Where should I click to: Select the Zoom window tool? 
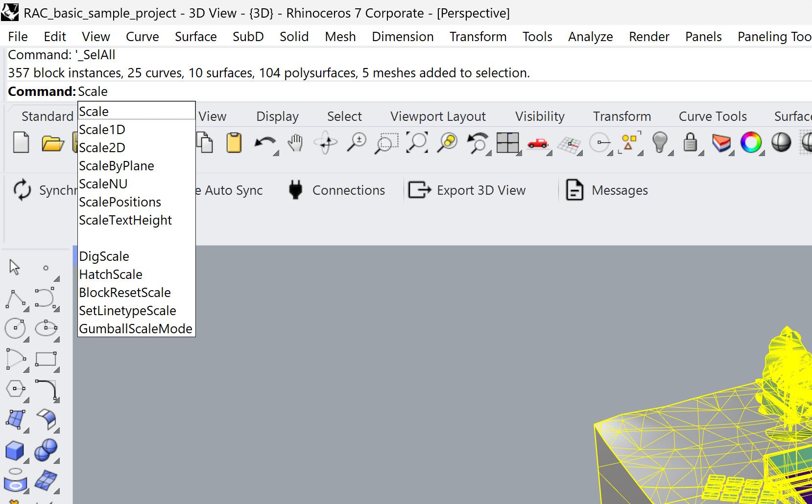(x=386, y=143)
